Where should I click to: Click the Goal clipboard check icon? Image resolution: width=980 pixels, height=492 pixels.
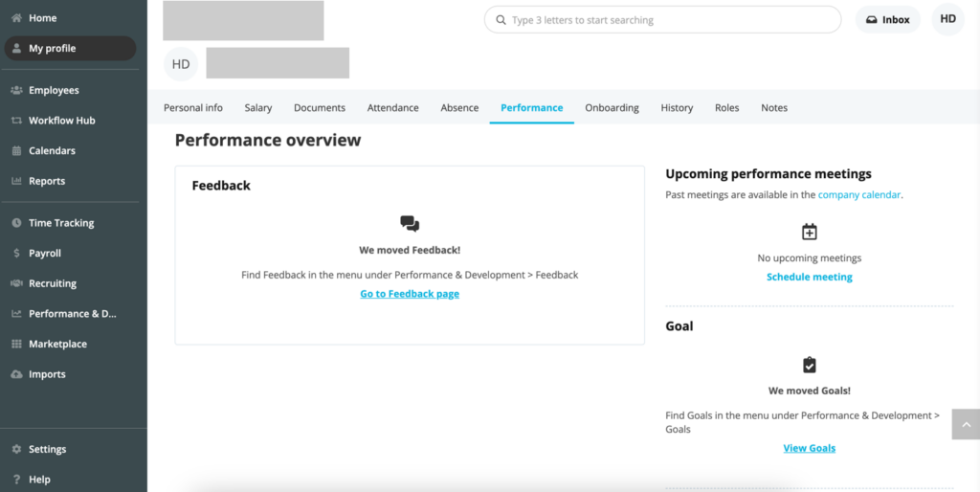coord(810,365)
